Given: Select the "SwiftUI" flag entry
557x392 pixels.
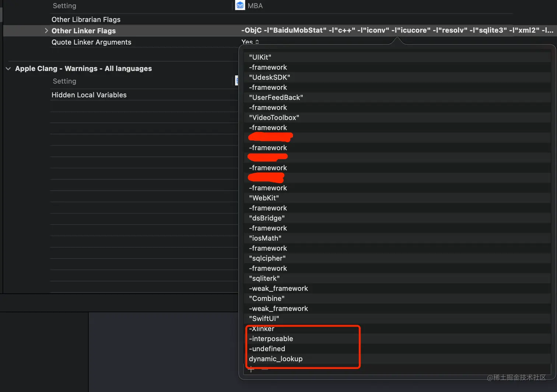Looking at the screenshot, I should click(397, 319).
